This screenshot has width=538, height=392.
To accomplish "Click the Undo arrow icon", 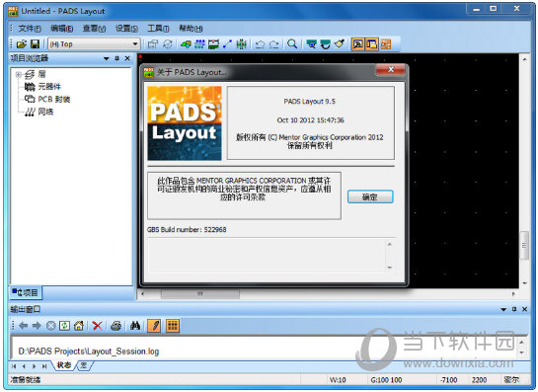I will click(x=260, y=43).
